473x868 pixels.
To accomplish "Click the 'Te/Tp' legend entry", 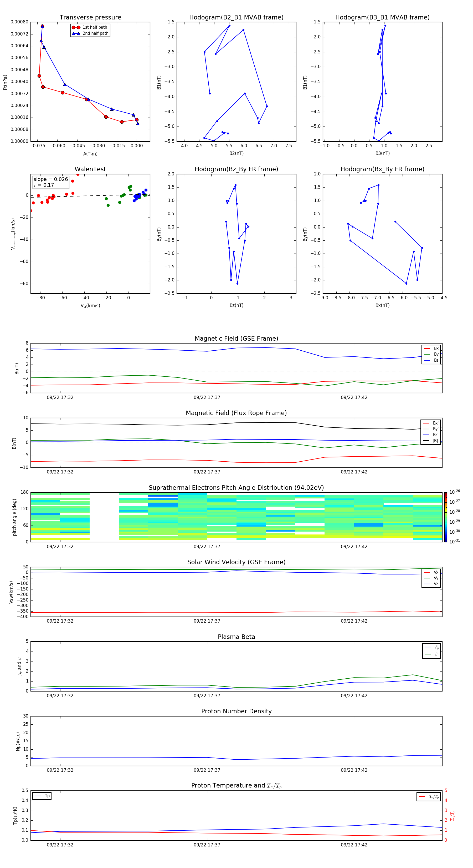I will 429,796.
